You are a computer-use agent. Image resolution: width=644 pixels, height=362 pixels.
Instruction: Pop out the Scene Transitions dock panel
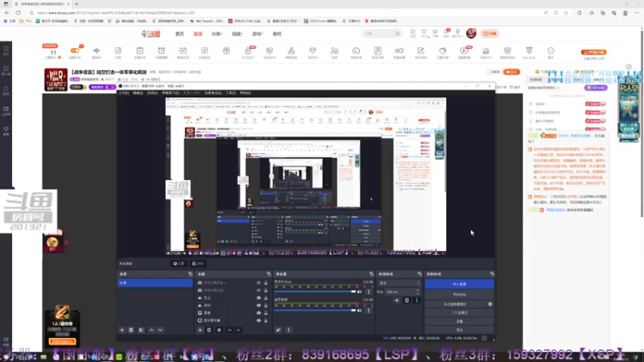point(419,274)
